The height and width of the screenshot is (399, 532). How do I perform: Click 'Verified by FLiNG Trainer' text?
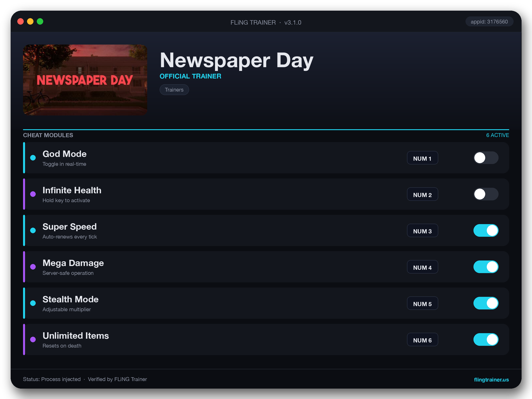pyautogui.click(x=117, y=379)
